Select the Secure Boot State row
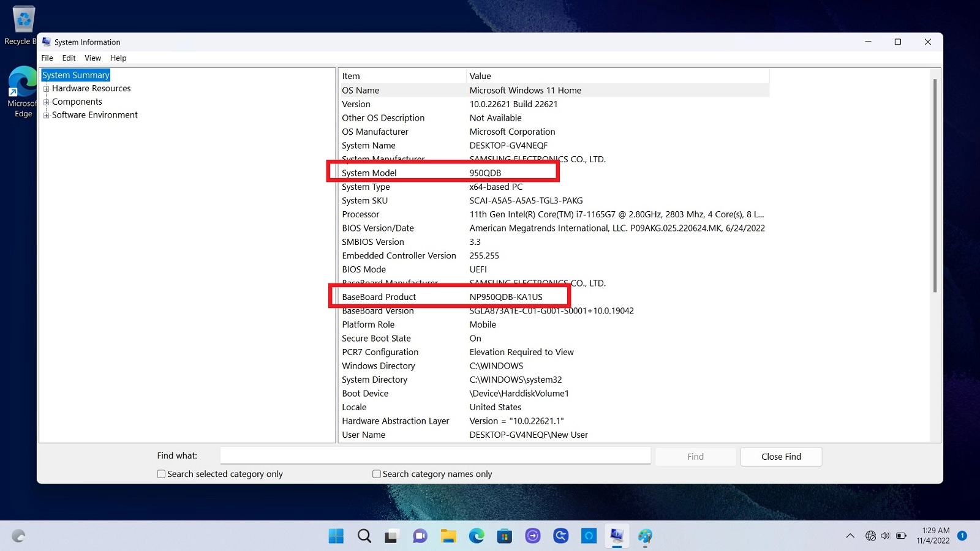The image size is (980, 551). (x=554, y=339)
